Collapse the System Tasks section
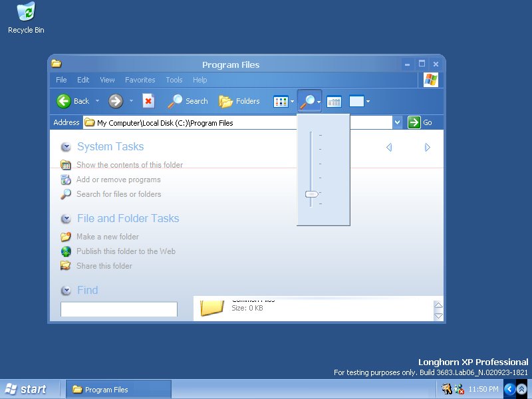 click(x=66, y=147)
